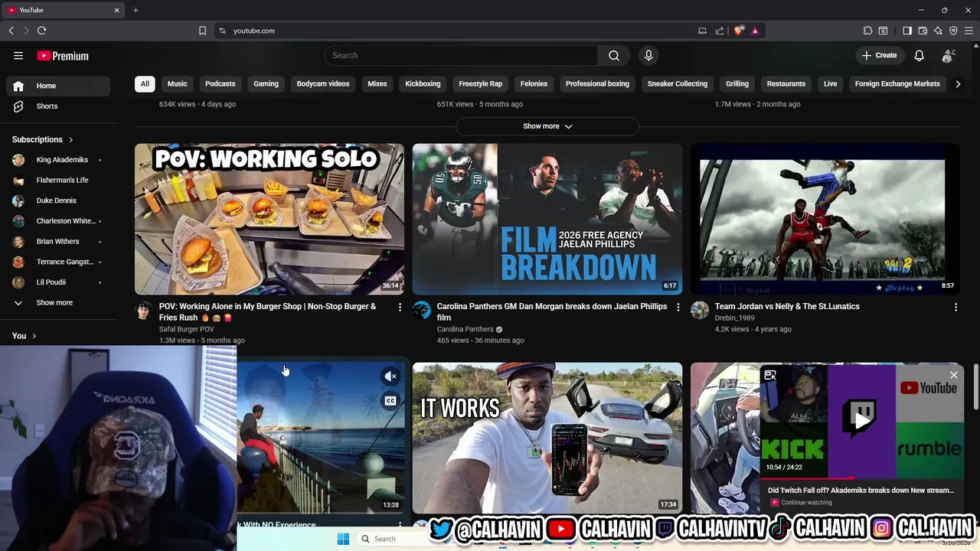Expand the Subscriptions section
This screenshot has width=980, height=551.
click(x=43, y=139)
